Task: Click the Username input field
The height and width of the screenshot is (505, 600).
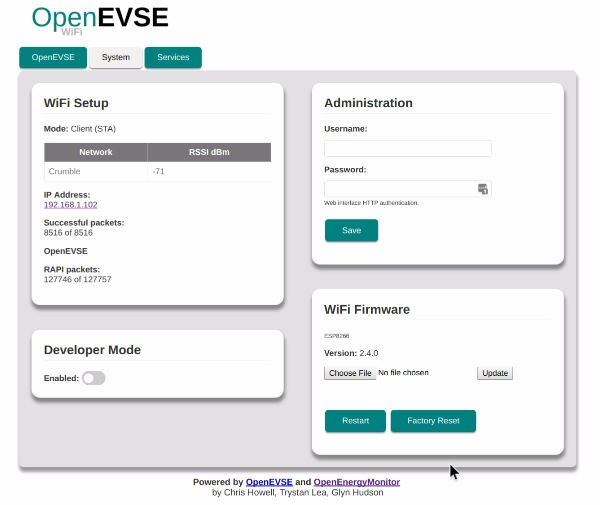Action: (408, 148)
